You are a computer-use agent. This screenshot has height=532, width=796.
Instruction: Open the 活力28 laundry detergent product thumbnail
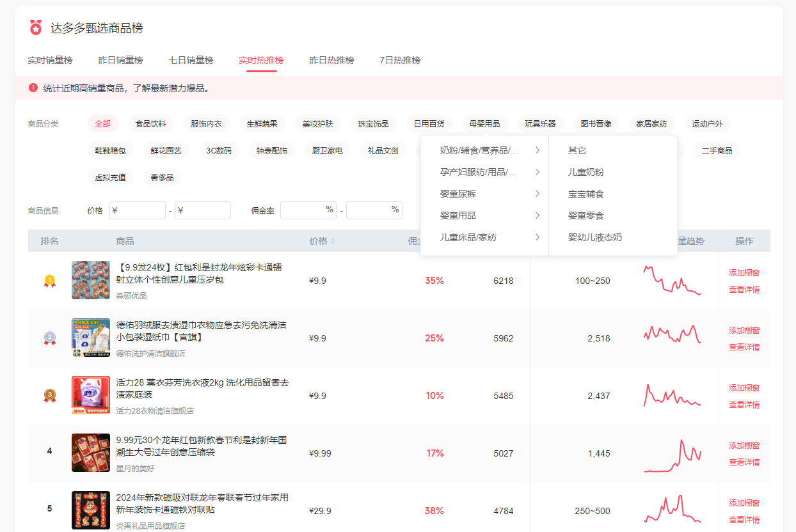click(x=91, y=395)
